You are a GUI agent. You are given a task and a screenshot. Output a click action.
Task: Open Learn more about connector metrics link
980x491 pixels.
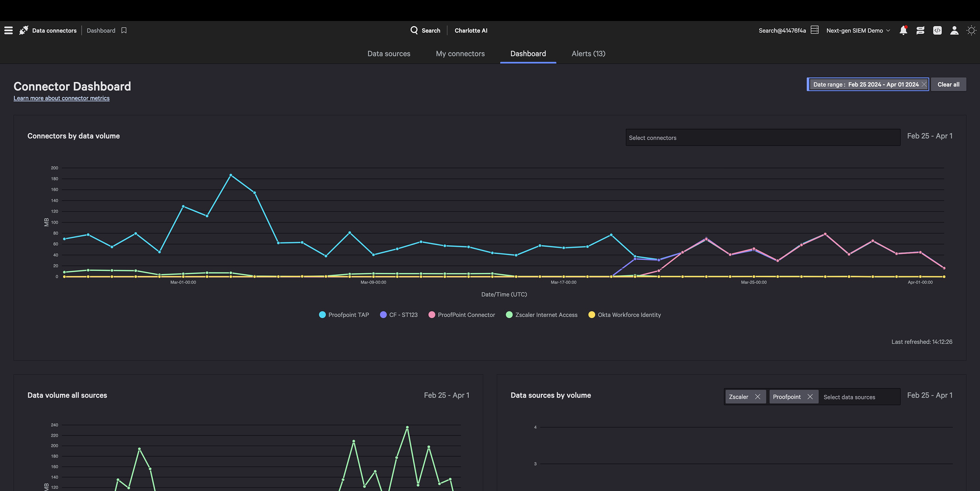tap(62, 98)
